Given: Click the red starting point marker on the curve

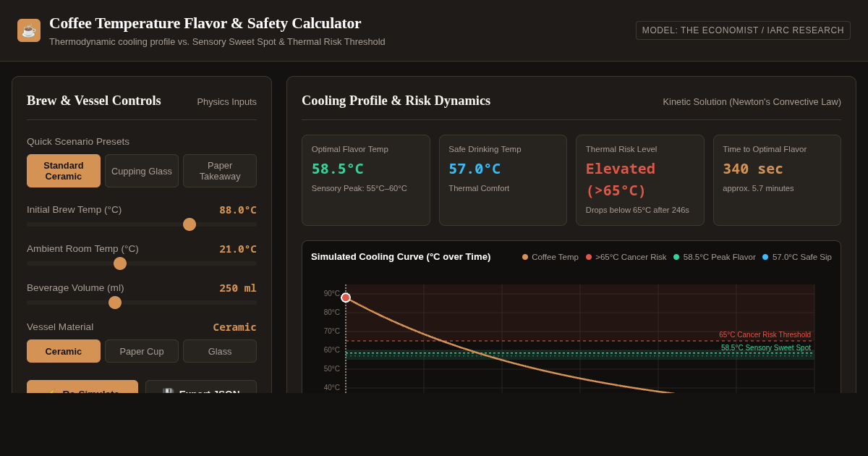Looking at the screenshot, I should pos(346,297).
